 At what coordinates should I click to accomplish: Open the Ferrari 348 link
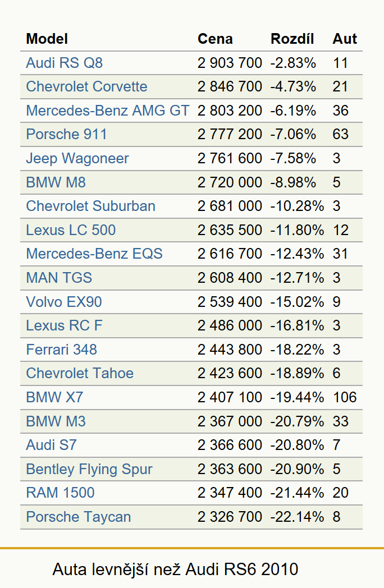pos(62,350)
